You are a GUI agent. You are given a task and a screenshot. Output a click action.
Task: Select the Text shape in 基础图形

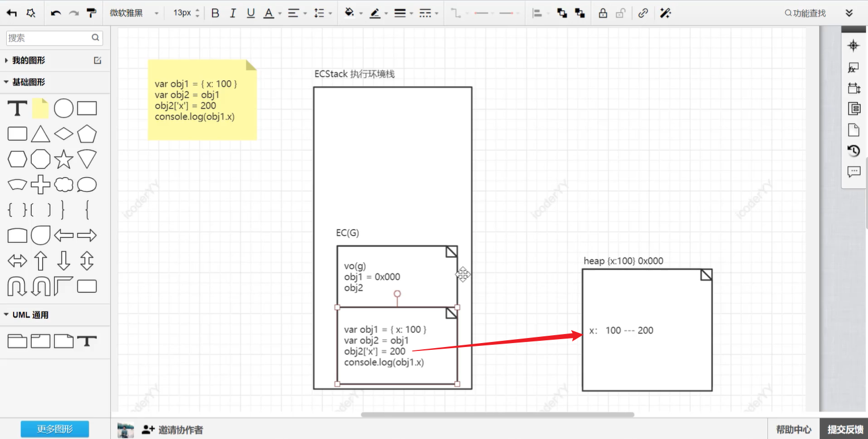[x=17, y=108]
